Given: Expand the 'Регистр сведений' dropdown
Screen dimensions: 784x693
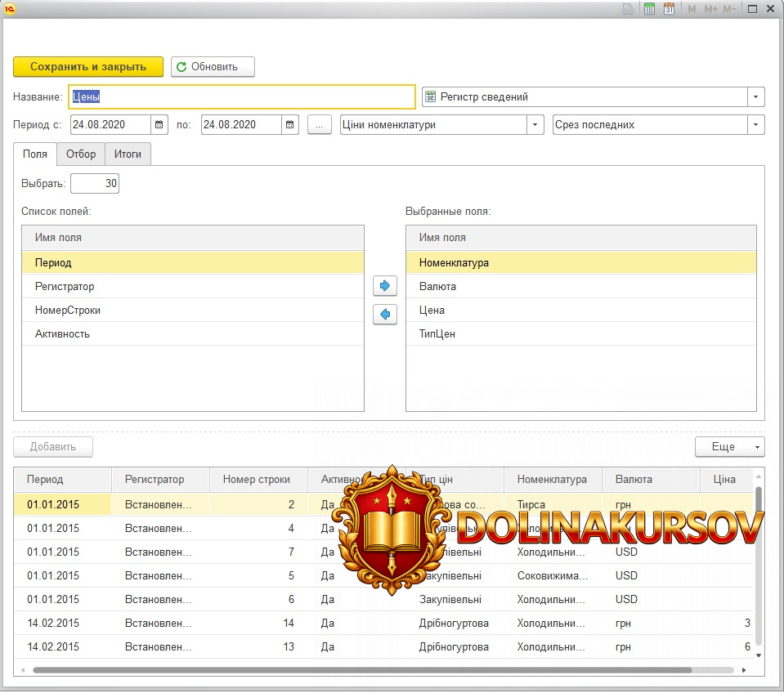Looking at the screenshot, I should click(756, 97).
